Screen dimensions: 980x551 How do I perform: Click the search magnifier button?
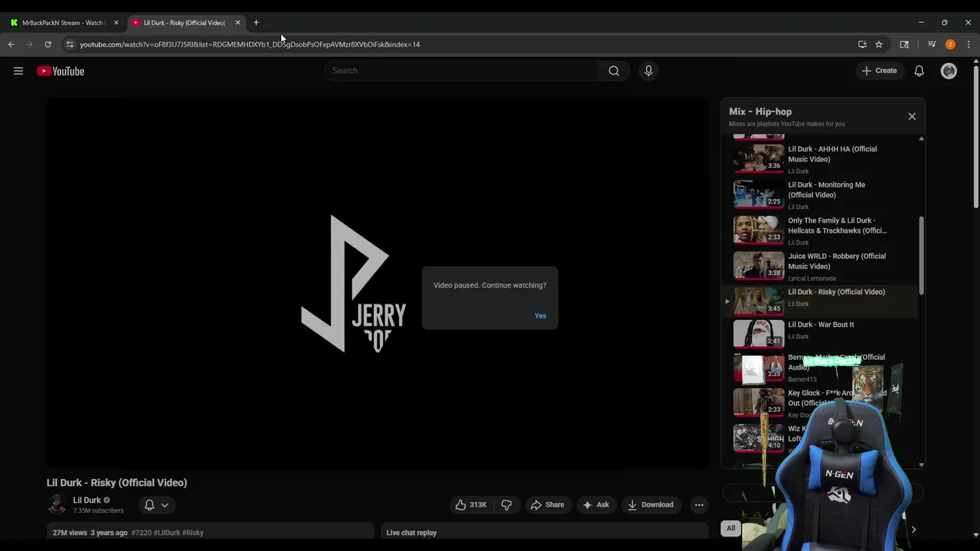point(614,71)
